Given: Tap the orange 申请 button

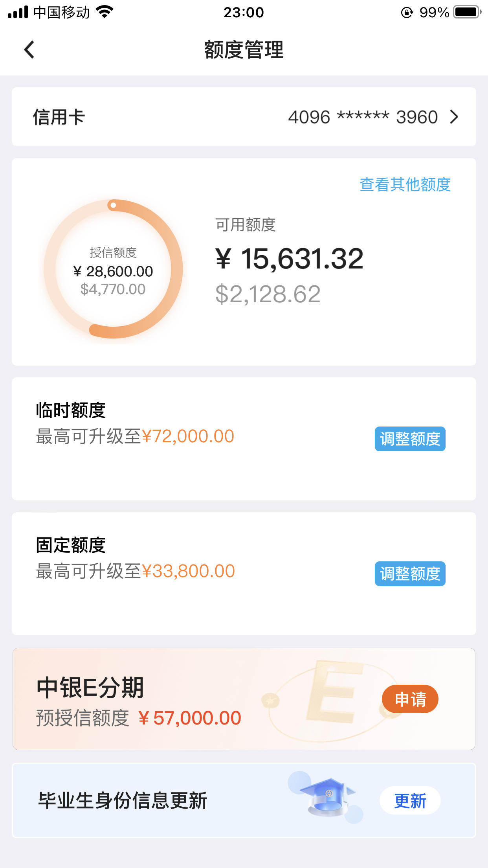Looking at the screenshot, I should (x=410, y=699).
